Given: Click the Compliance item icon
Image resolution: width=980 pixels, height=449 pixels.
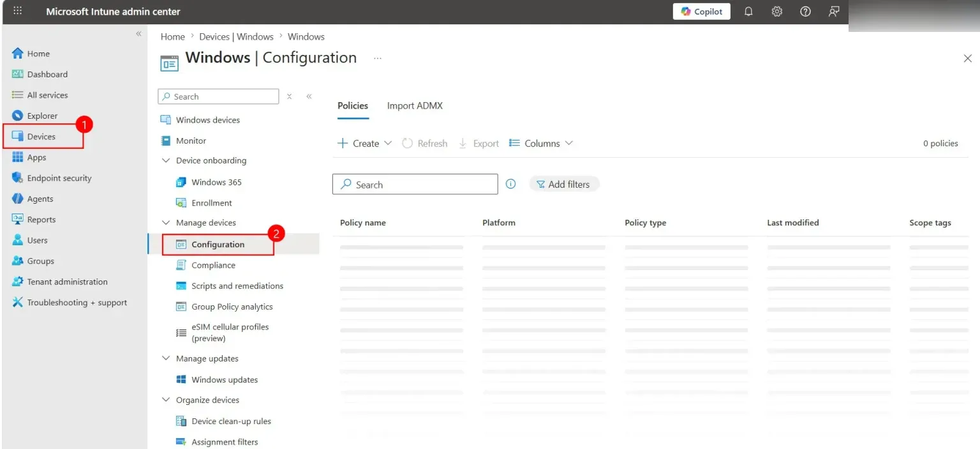Looking at the screenshot, I should pyautogui.click(x=181, y=265).
